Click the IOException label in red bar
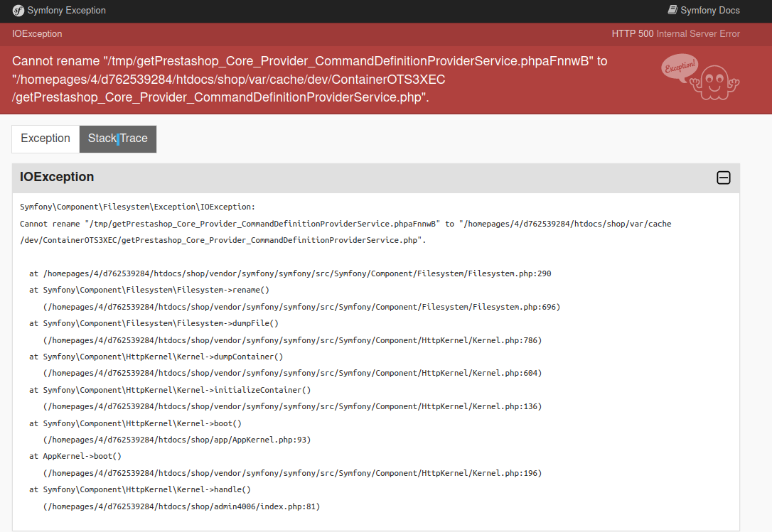Screen dimensions: 772x532 pos(37,34)
